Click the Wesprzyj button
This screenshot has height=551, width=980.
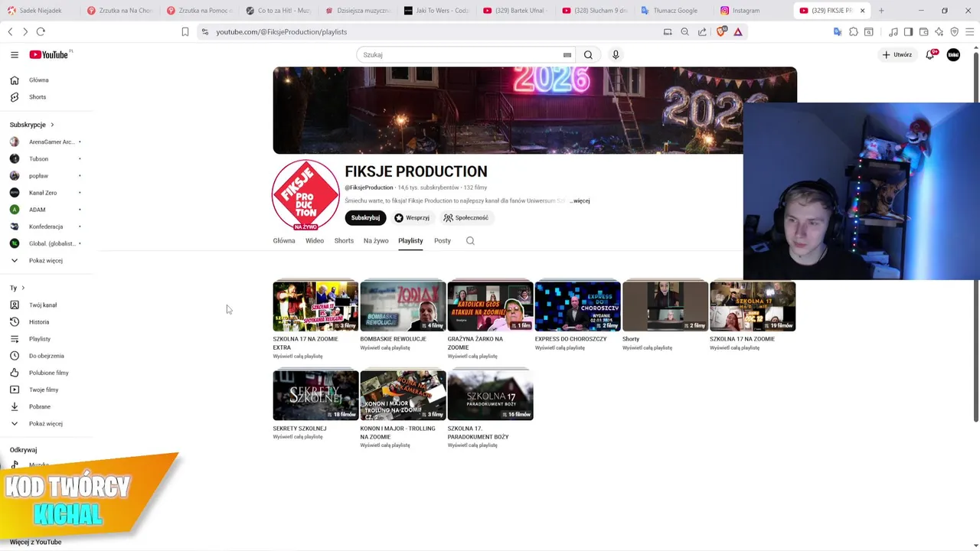(x=412, y=218)
